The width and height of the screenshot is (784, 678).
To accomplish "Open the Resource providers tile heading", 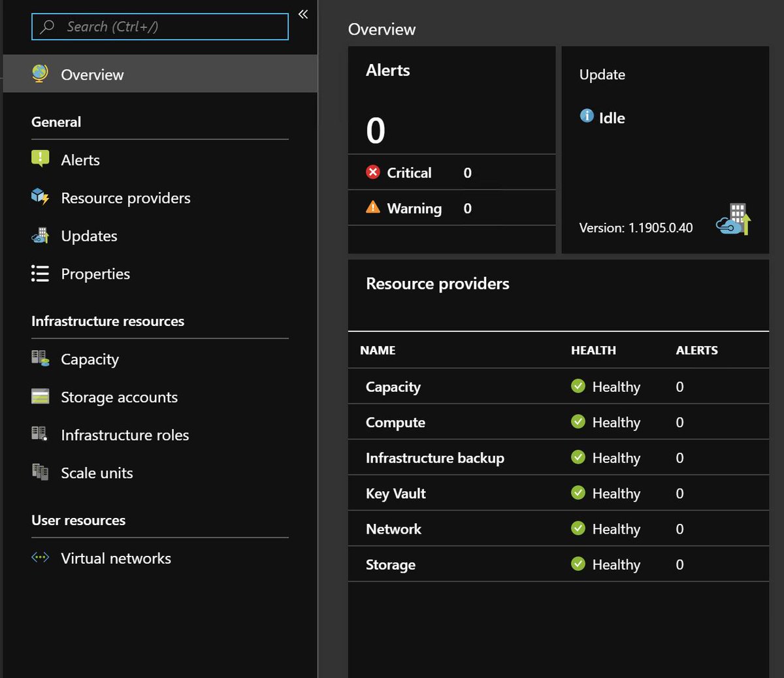I will click(438, 283).
